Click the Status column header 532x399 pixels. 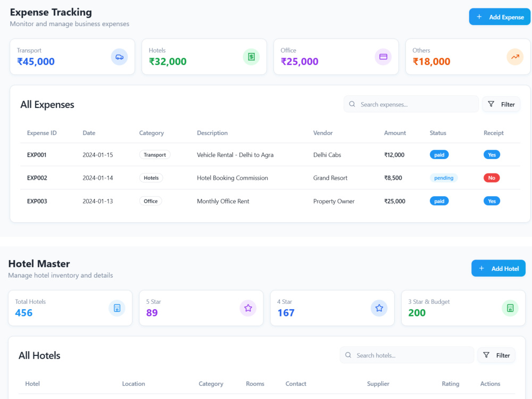(438, 133)
